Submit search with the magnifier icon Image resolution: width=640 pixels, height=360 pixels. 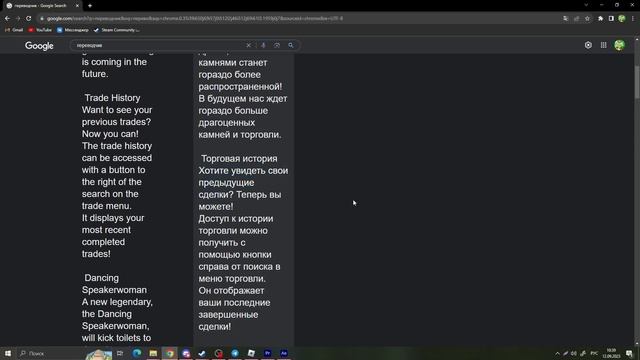pos(291,45)
